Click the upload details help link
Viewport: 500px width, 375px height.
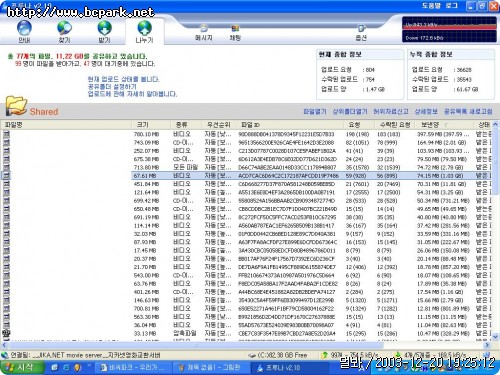point(132,94)
